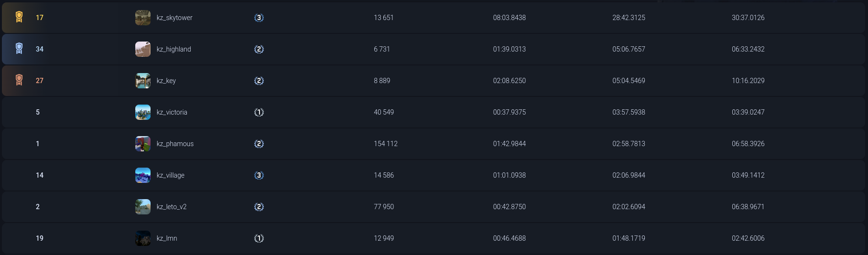
Task: Open the kz_leto_v2 map link
Action: click(172, 207)
